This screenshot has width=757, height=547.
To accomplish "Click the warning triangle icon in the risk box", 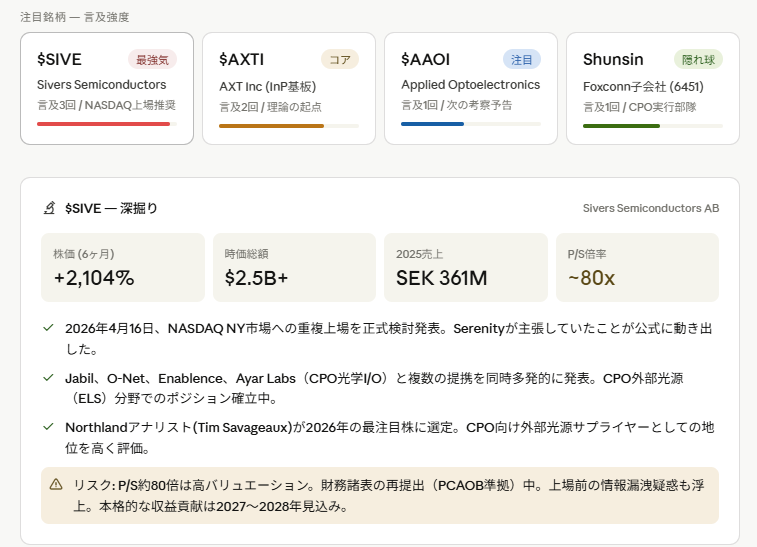I will coord(56,484).
